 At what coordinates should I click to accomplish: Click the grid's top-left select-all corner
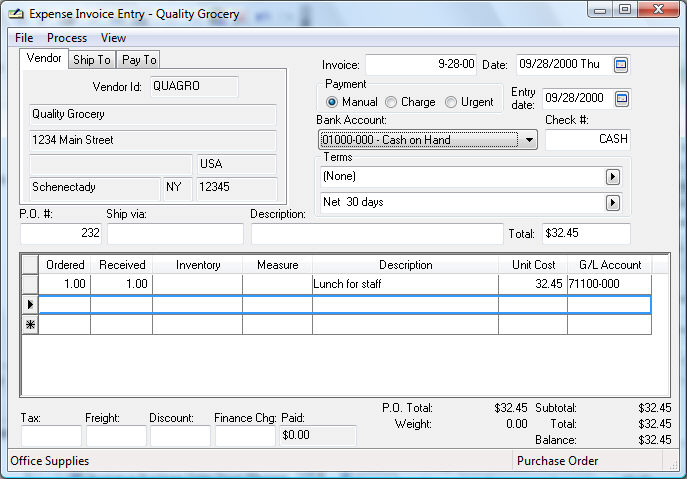pos(30,265)
